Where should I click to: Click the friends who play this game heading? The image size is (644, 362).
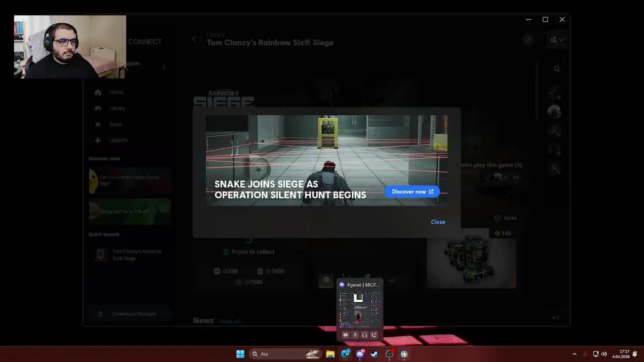pos(491,165)
